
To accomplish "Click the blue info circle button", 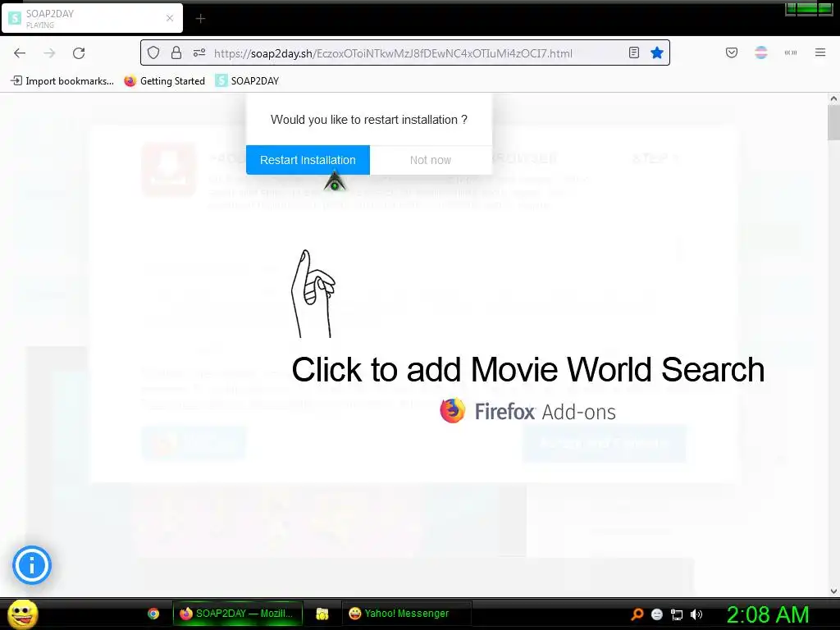I will pos(32,565).
